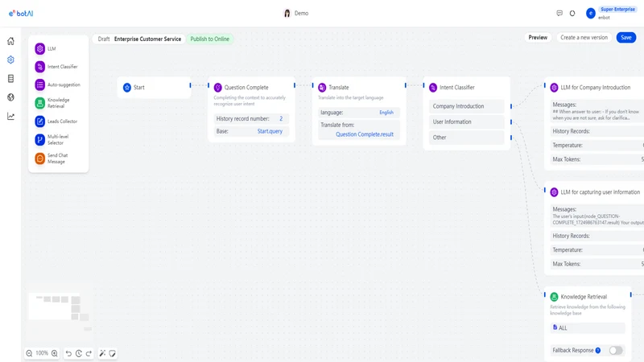Screen dimensions: 644x362
Task: Pick the Intent Classifier palette icon
Action: coord(39,67)
